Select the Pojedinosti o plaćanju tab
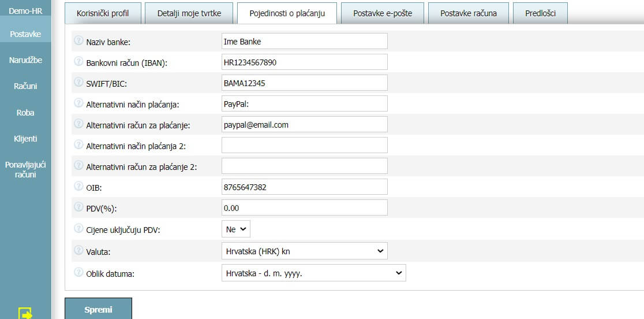 coord(287,13)
